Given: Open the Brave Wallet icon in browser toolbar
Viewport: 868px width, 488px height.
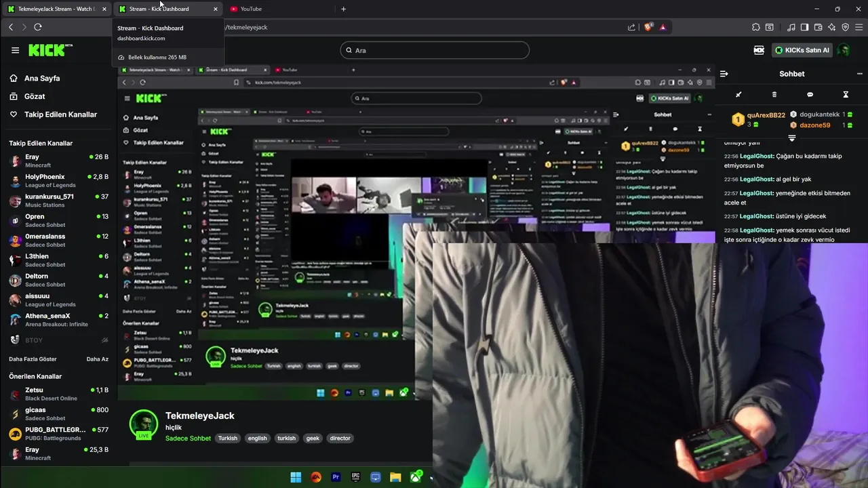Looking at the screenshot, I should [818, 27].
